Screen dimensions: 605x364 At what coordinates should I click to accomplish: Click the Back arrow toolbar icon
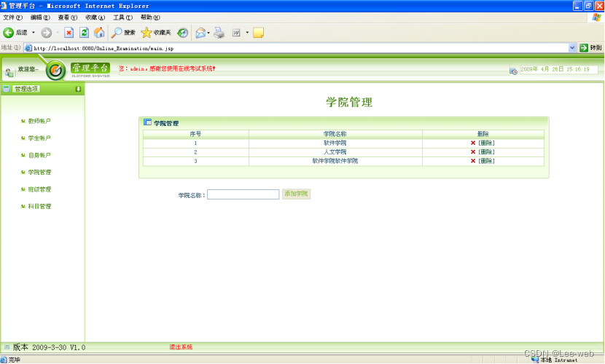(x=8, y=33)
